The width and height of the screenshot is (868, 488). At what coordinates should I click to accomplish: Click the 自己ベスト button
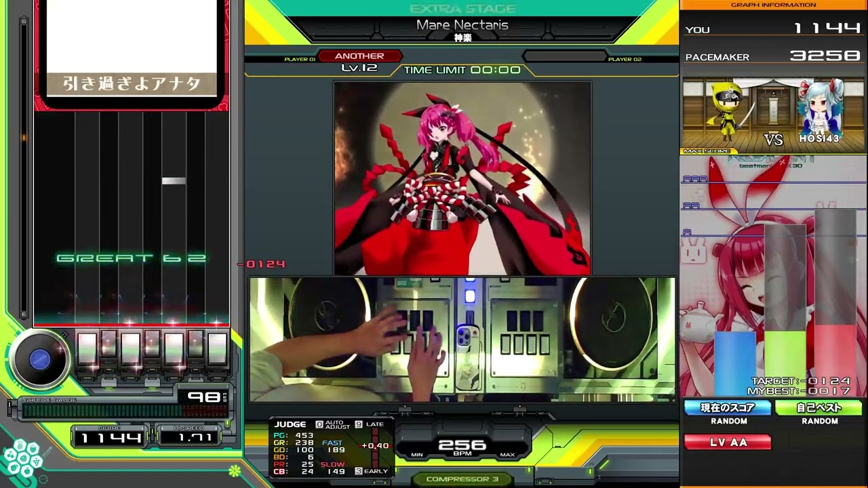(x=819, y=408)
